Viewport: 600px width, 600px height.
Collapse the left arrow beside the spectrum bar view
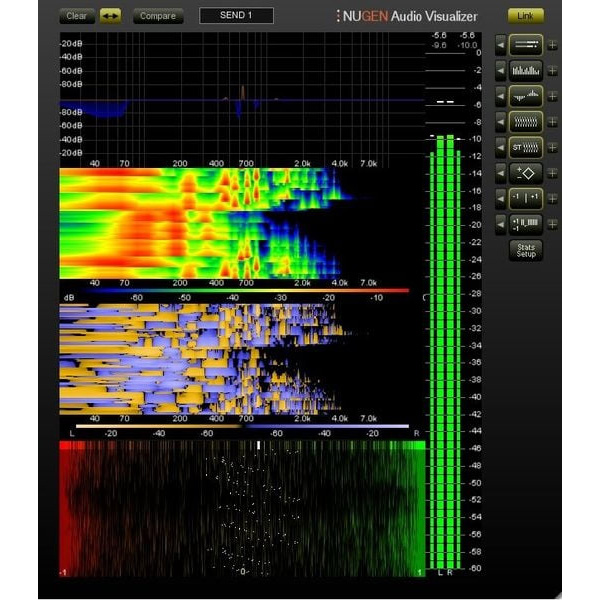501,71
